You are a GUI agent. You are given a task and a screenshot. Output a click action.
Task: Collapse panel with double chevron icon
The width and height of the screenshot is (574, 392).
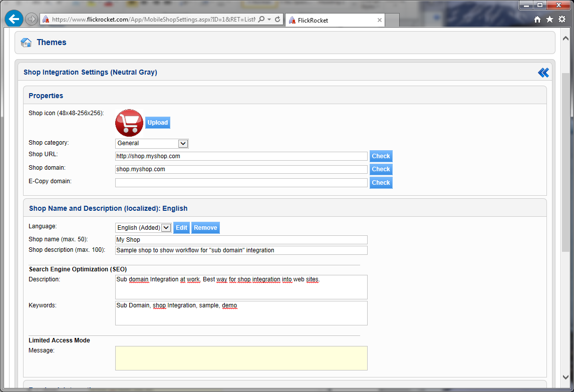point(543,73)
